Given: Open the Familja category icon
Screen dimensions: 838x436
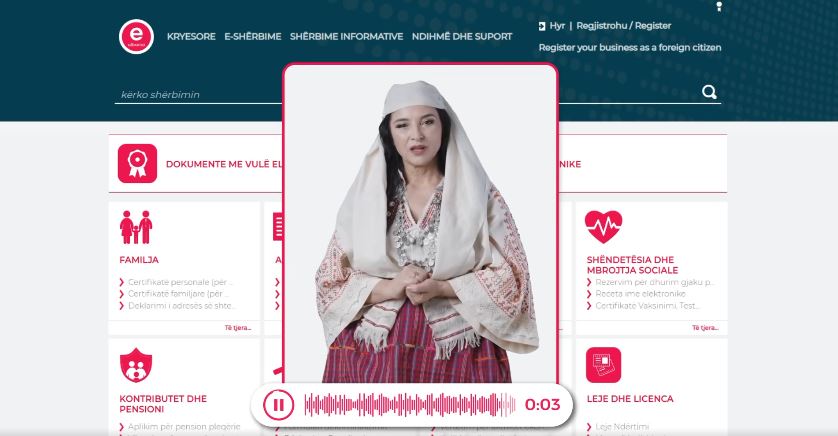Looking at the screenshot, I should [136, 227].
